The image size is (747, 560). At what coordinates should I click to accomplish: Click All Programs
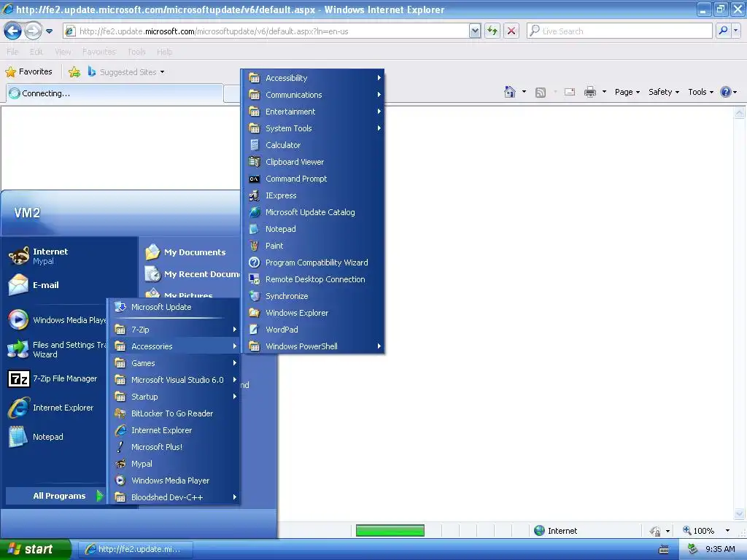point(55,496)
